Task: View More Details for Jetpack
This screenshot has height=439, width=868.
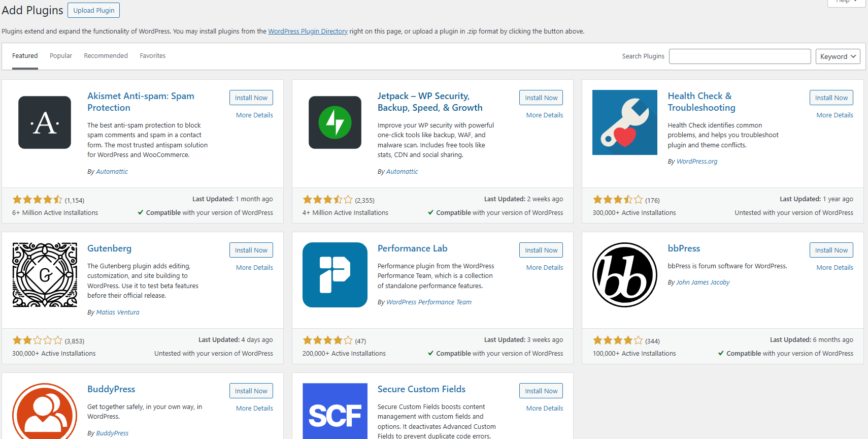Action: pos(545,115)
